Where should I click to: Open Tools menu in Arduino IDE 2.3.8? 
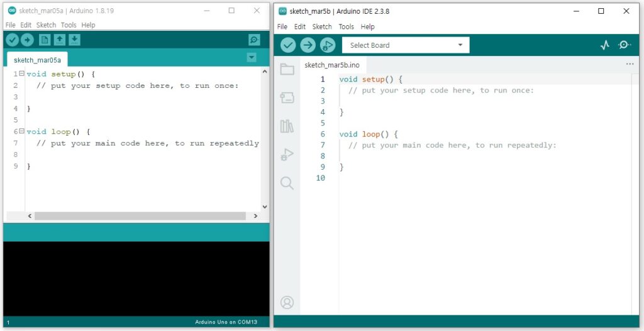click(346, 27)
